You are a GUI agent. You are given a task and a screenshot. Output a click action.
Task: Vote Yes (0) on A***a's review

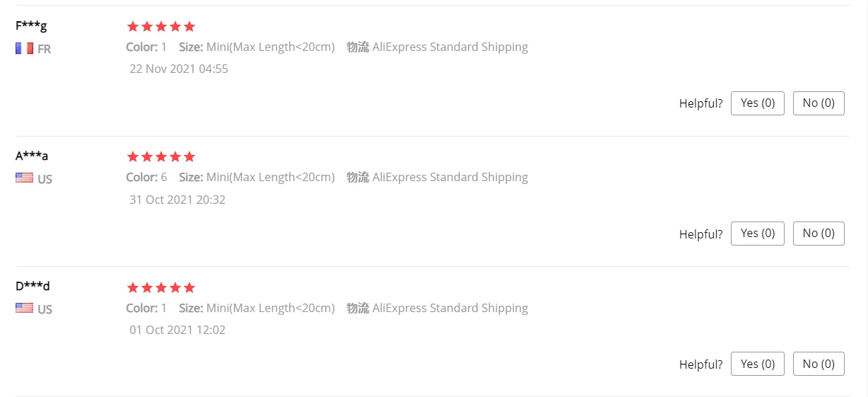[757, 234]
